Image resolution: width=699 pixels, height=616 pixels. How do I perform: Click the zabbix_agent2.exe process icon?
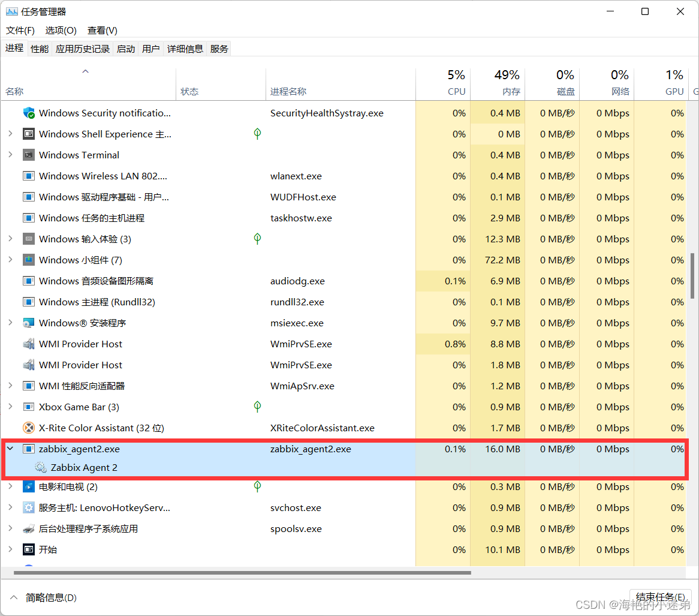coord(29,449)
